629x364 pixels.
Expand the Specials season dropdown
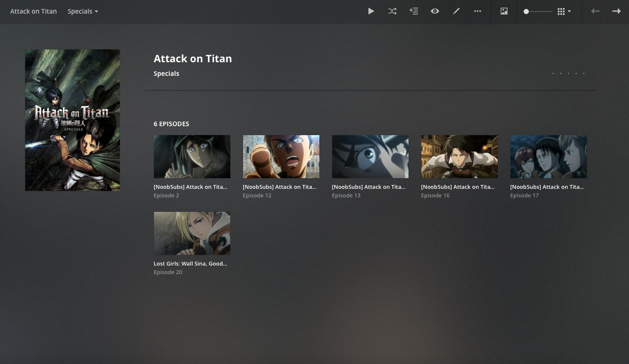click(x=83, y=11)
